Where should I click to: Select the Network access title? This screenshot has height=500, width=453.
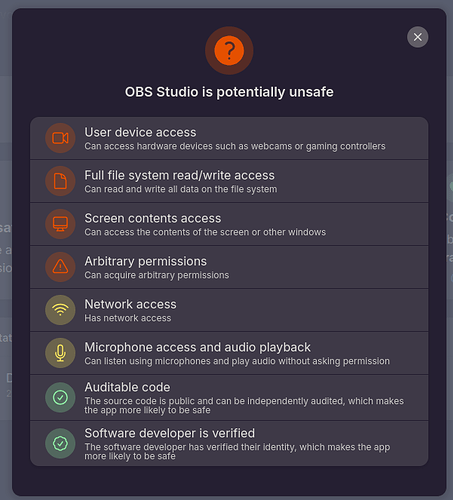[x=130, y=304]
